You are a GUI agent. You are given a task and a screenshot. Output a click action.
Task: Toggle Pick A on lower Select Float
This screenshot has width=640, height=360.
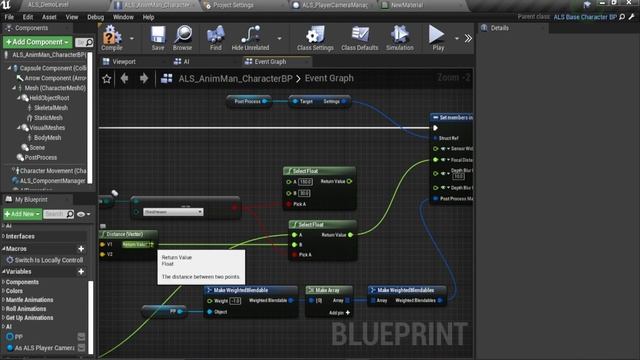pyautogui.click(x=295, y=255)
